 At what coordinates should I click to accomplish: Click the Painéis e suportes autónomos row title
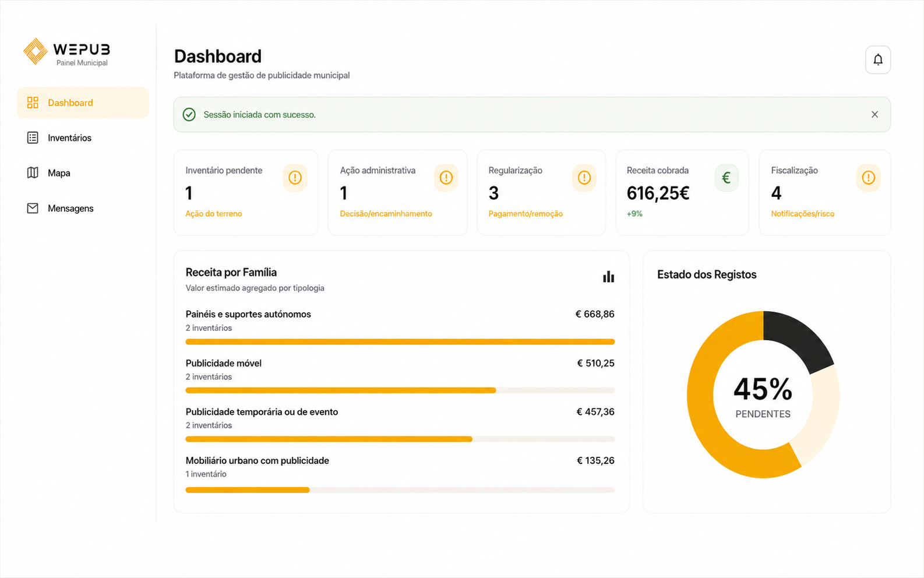248,314
